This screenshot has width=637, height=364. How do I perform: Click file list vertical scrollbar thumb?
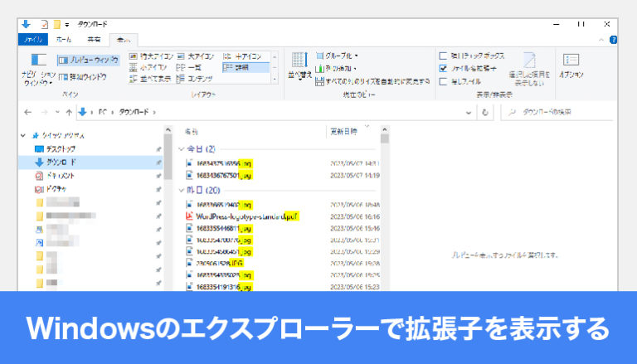384,139
